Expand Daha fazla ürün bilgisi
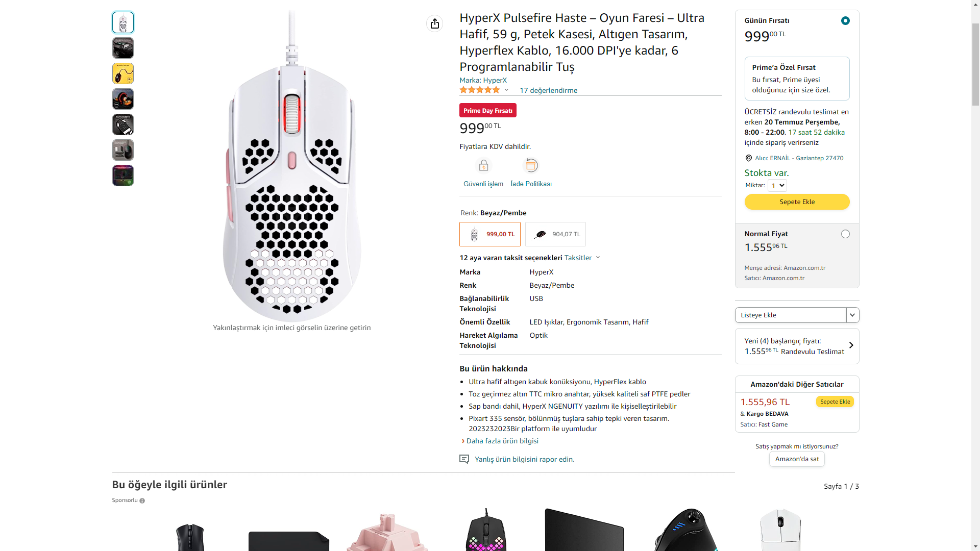 502,441
